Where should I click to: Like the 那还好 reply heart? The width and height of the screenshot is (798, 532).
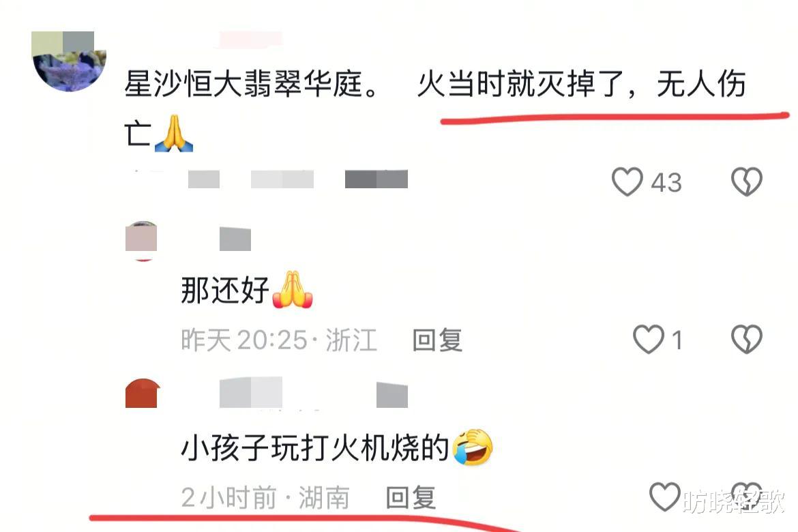(649, 339)
